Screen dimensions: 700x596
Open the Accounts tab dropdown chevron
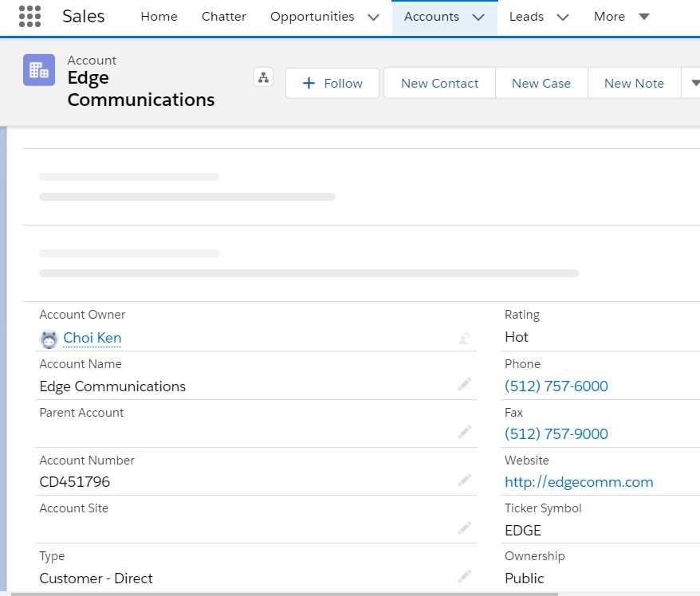pos(478,18)
